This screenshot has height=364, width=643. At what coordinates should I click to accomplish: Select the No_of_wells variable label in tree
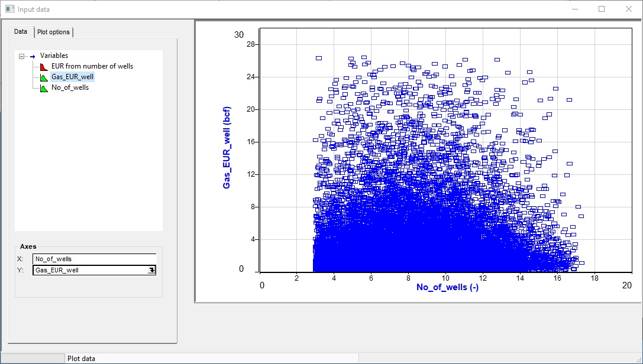[70, 87]
